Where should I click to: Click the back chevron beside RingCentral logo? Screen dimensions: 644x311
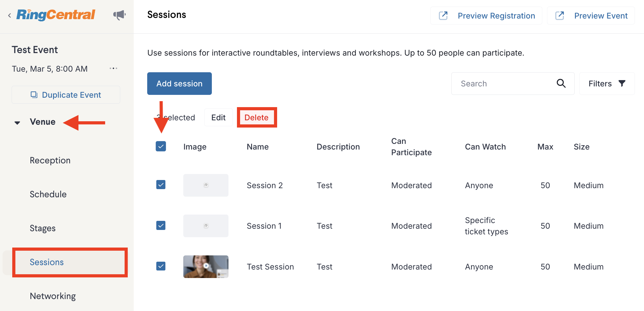click(x=10, y=15)
